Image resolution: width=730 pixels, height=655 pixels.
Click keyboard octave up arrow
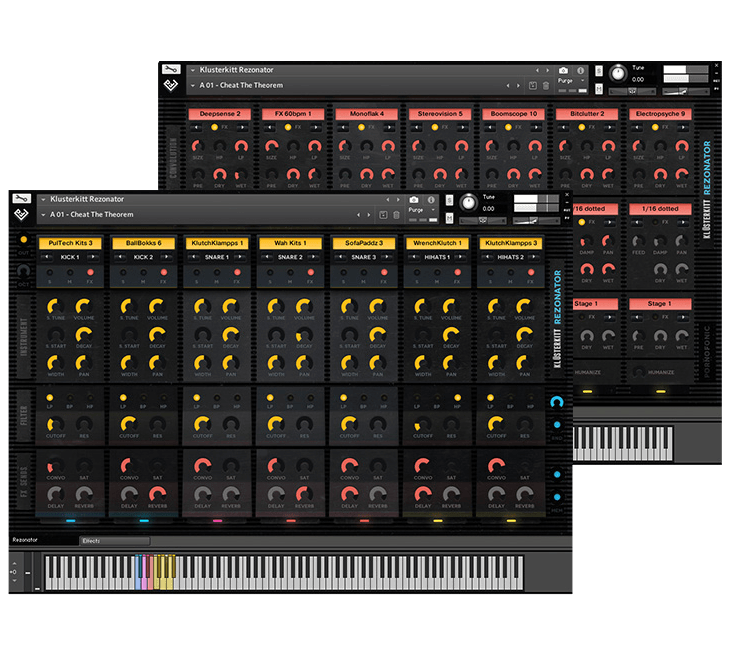[x=14, y=563]
